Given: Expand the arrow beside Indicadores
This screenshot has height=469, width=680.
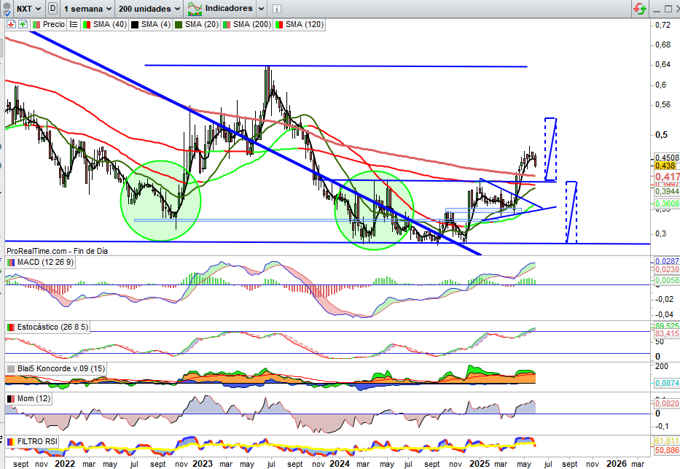Looking at the screenshot, I should click(261, 9).
